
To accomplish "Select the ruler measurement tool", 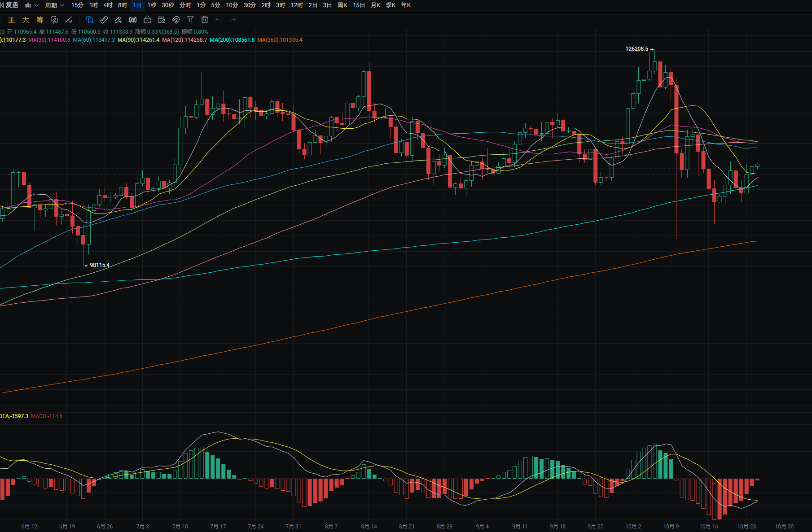I will click(104, 20).
